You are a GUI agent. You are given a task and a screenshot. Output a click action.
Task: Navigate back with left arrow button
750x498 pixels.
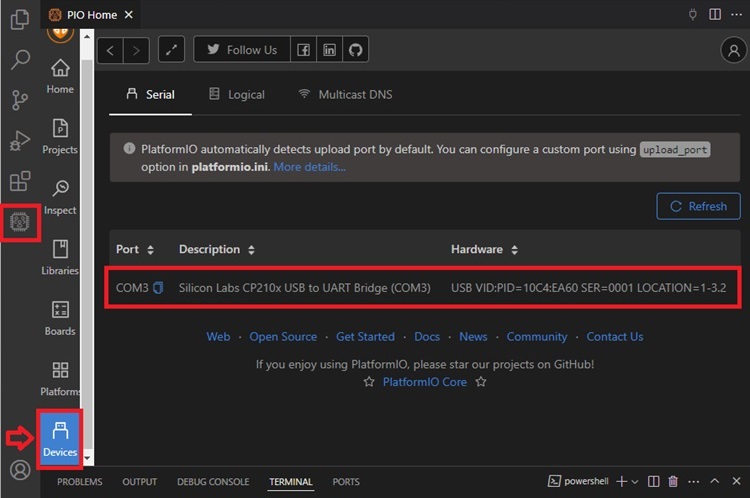click(110, 50)
